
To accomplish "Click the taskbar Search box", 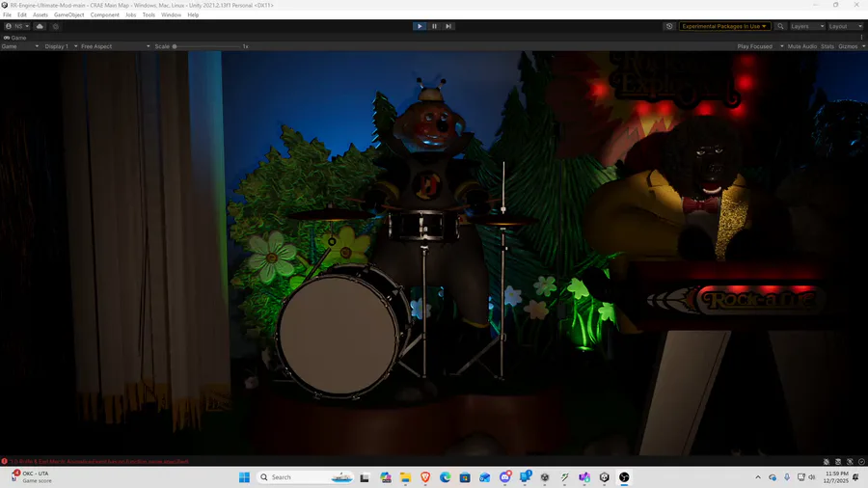I will (305, 477).
